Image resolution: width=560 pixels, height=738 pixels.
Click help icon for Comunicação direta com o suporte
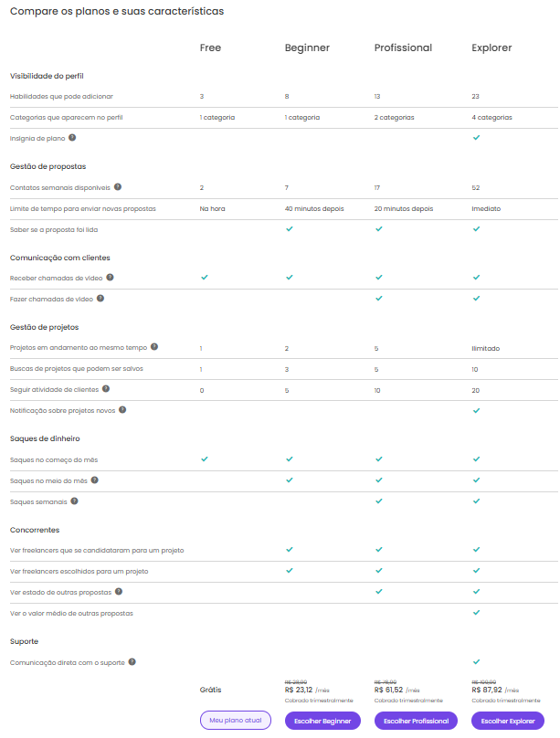click(x=132, y=661)
